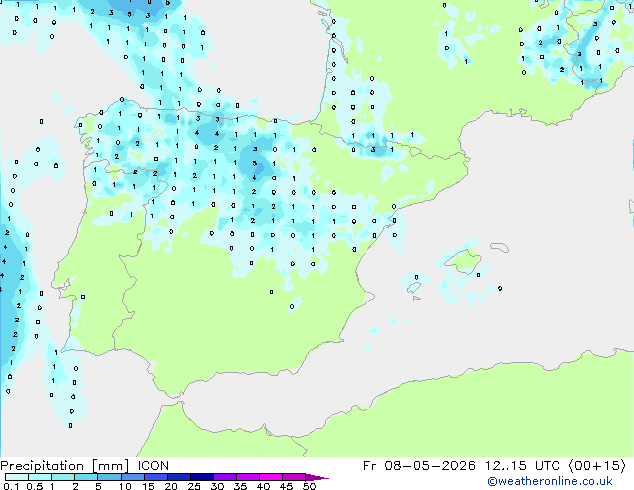Click the '10' legend scale label
Image resolution: width=634 pixels, height=490 pixels.
point(125,486)
